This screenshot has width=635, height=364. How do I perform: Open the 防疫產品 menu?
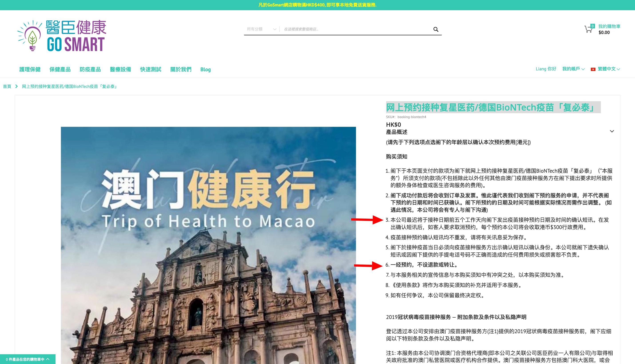point(90,69)
